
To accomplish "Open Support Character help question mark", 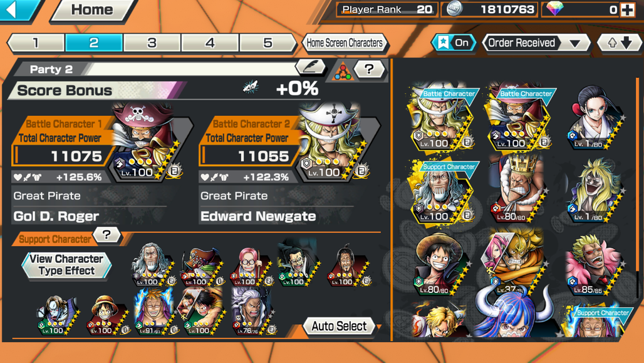I will coord(106,235).
